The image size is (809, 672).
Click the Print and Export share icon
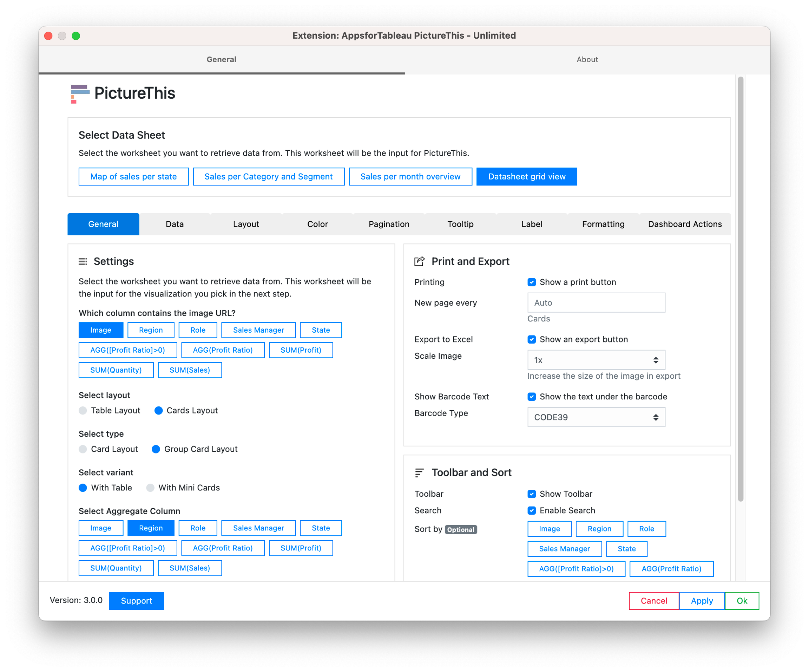(x=419, y=262)
